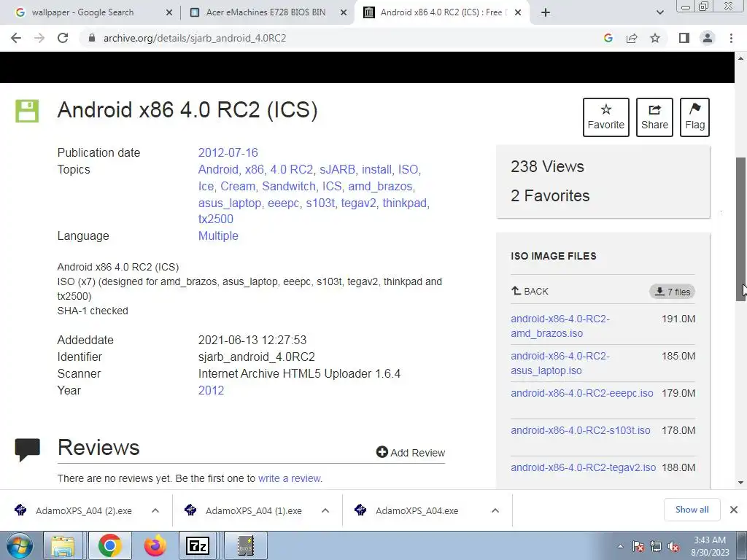Viewport: 747px width, 560px height.
Task: Click the scrollbar down arrow
Action: click(741, 483)
